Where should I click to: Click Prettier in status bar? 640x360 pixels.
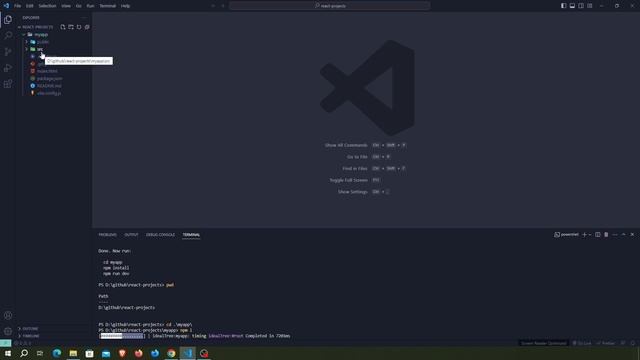click(x=605, y=343)
